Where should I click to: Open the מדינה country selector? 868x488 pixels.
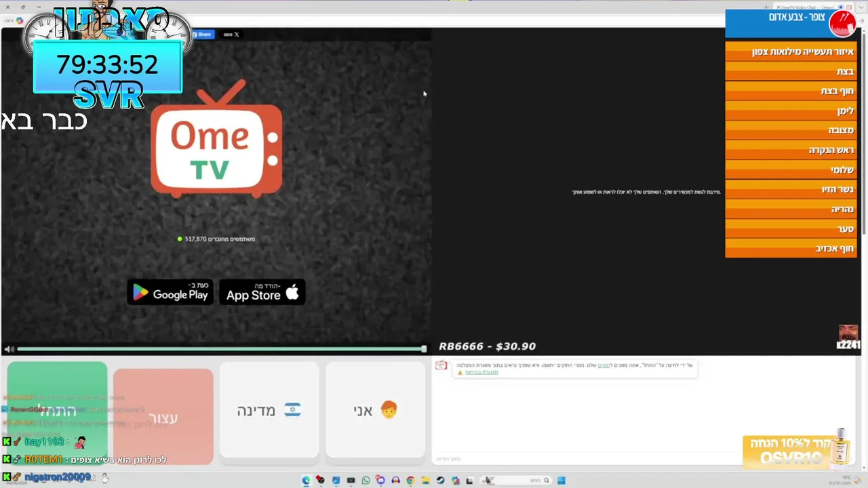pos(269,410)
